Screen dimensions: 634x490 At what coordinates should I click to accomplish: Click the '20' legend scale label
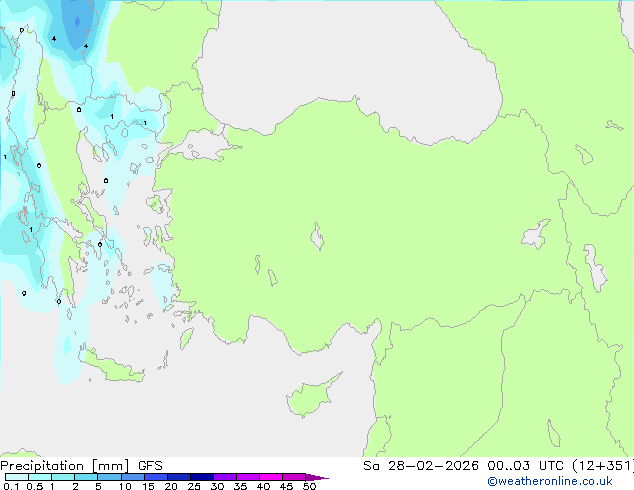pyautogui.click(x=171, y=486)
